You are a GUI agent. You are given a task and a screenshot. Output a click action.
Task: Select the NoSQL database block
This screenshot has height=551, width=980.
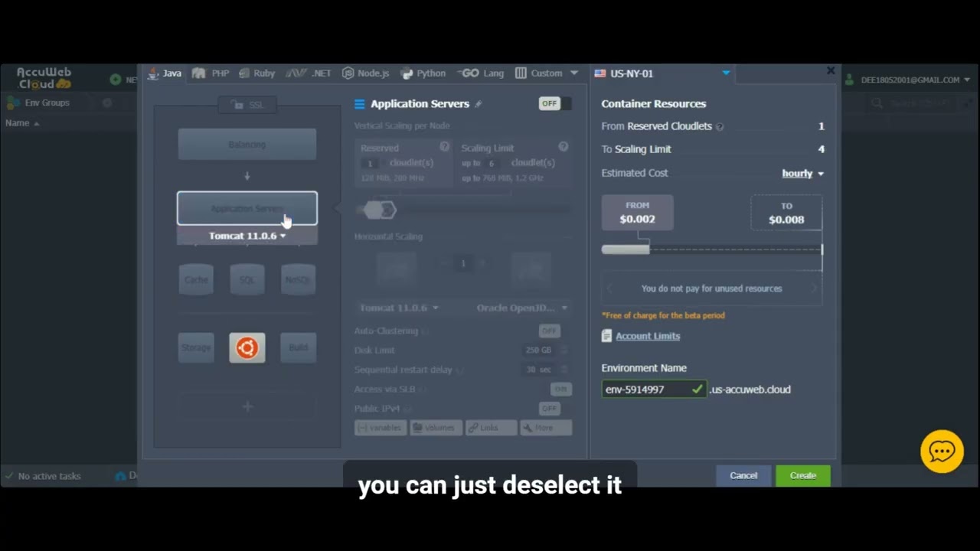(298, 279)
